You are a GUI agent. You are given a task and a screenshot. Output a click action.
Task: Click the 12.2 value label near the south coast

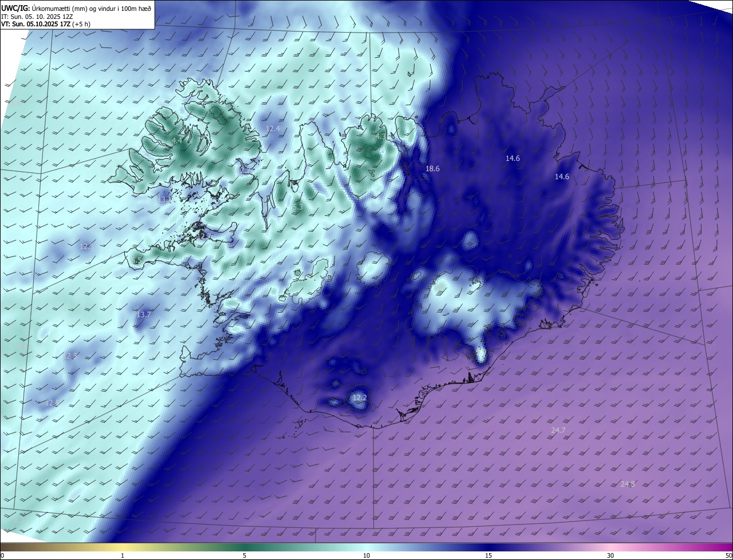point(359,397)
